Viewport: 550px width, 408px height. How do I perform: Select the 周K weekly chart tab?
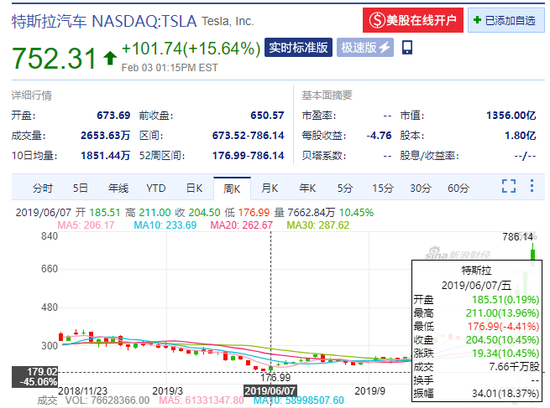232,189
